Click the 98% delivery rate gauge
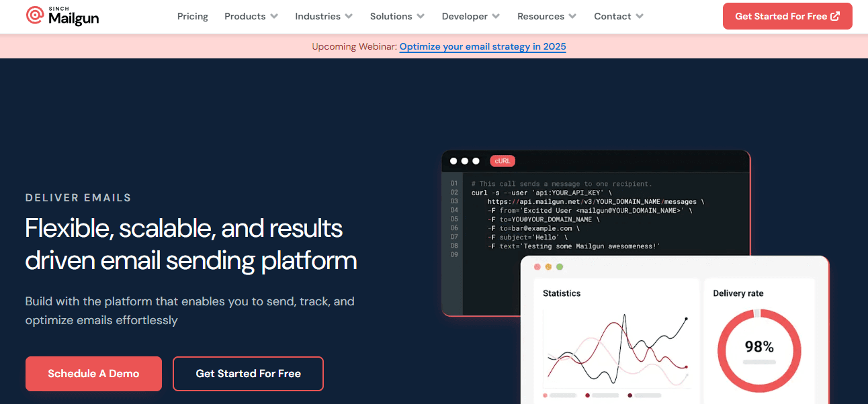The image size is (868, 404). [x=759, y=348]
